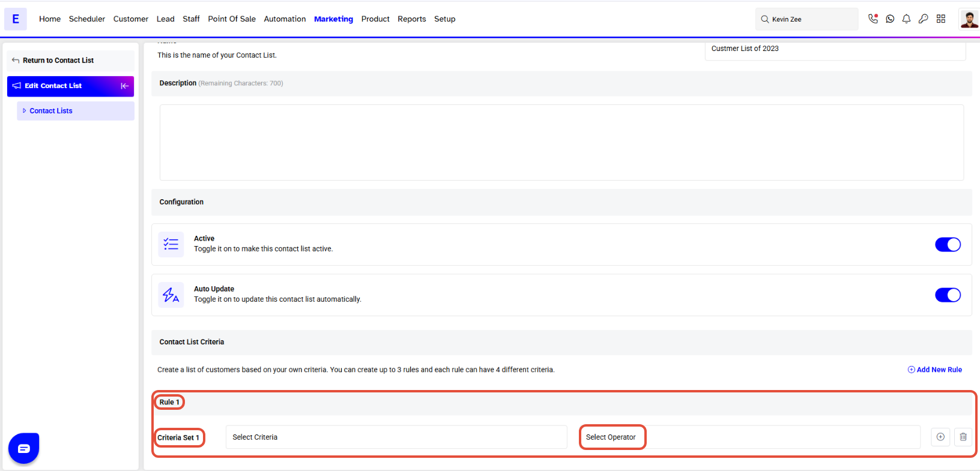Select Edit Contact List sidebar item
The height and width of the screenshot is (471, 980).
coord(71,86)
